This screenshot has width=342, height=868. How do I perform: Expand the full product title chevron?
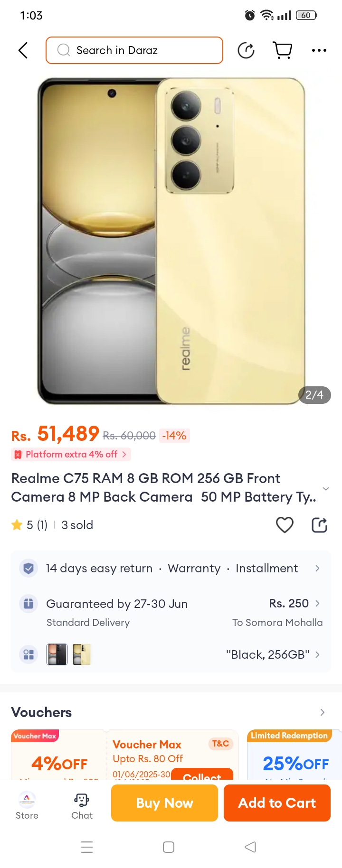coord(326,488)
